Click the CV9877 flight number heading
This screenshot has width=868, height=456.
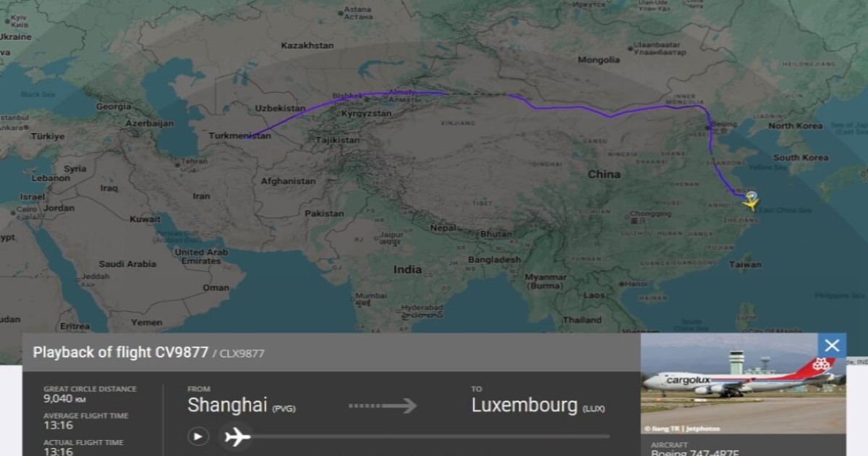coord(120,352)
